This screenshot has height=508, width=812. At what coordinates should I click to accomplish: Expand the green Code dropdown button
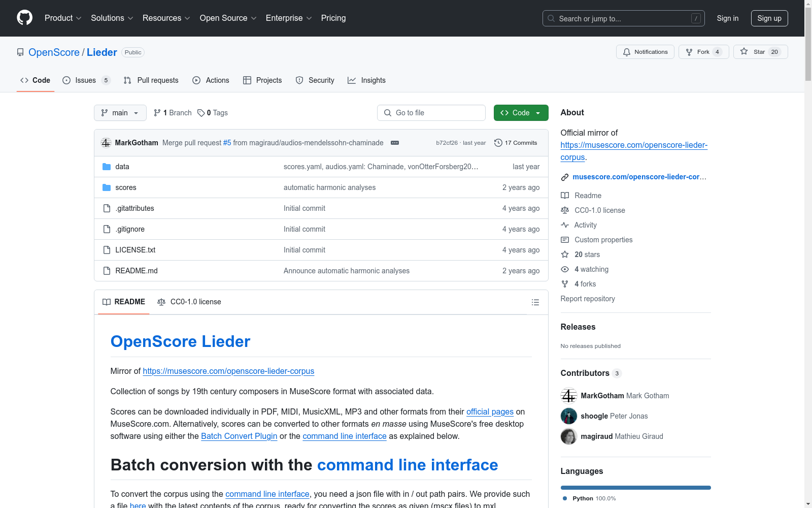(521, 113)
